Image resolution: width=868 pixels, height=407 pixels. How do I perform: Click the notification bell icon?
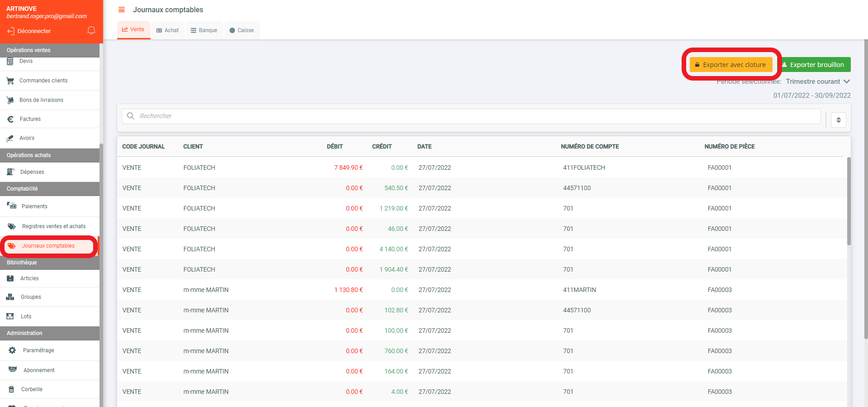pos(91,30)
